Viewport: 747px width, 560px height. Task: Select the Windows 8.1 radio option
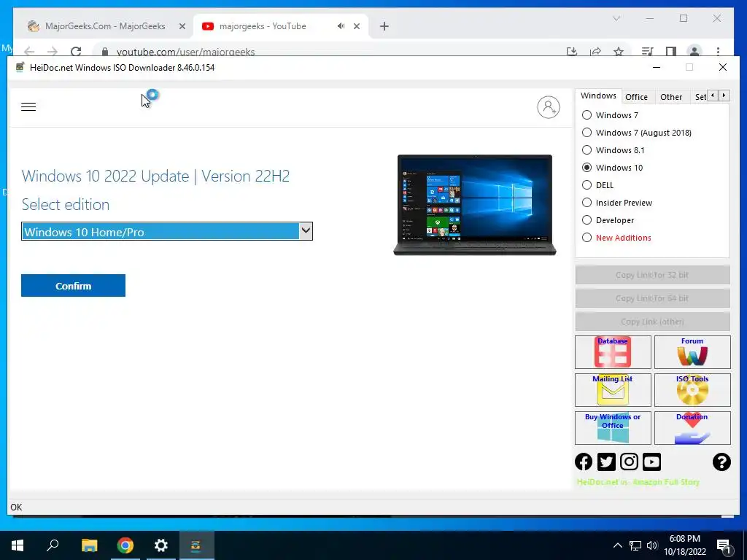pos(613,150)
